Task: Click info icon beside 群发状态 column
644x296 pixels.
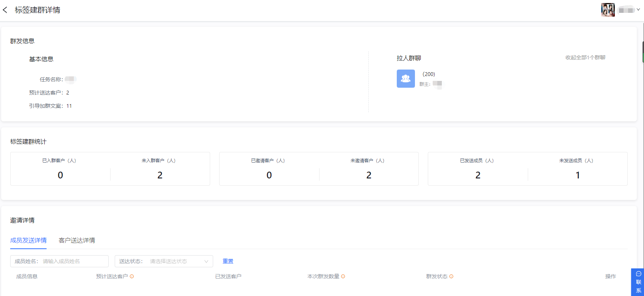Action: click(x=451, y=276)
